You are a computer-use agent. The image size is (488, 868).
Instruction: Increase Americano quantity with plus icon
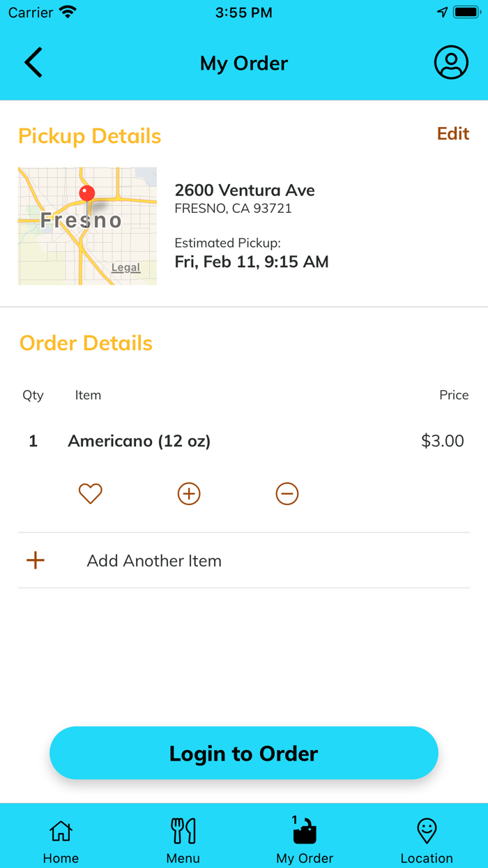tap(189, 493)
